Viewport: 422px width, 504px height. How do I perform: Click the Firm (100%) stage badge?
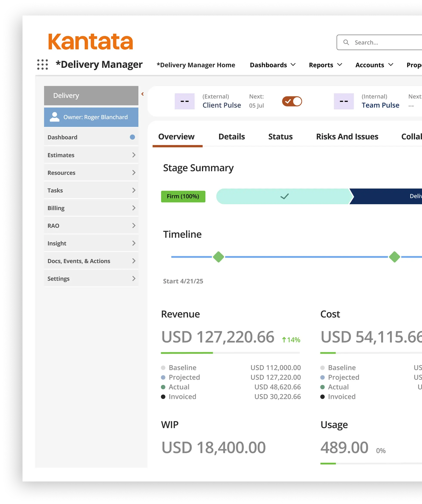(x=183, y=196)
